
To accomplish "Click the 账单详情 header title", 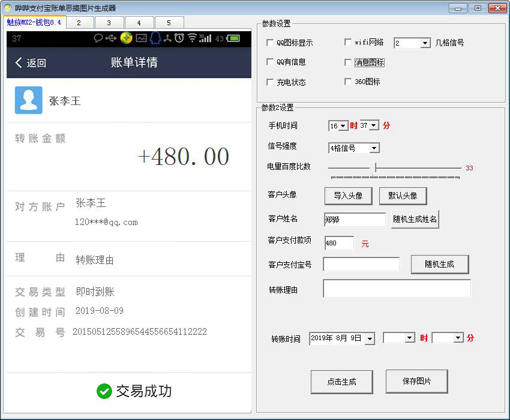I will point(134,62).
